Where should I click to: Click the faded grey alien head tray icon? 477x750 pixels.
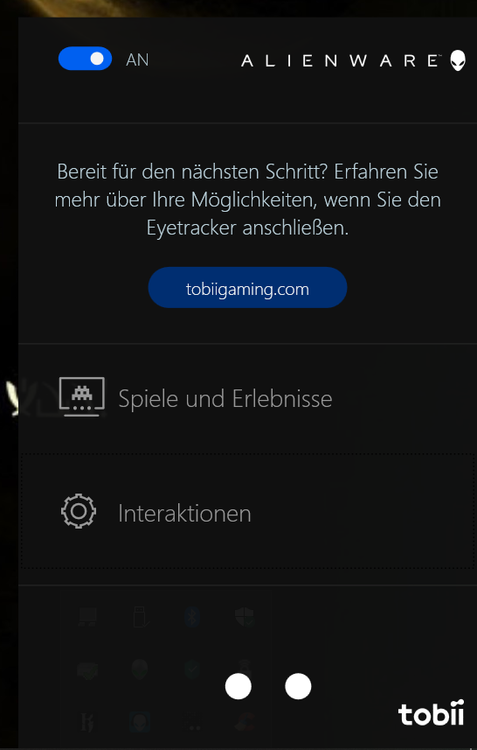point(140,669)
